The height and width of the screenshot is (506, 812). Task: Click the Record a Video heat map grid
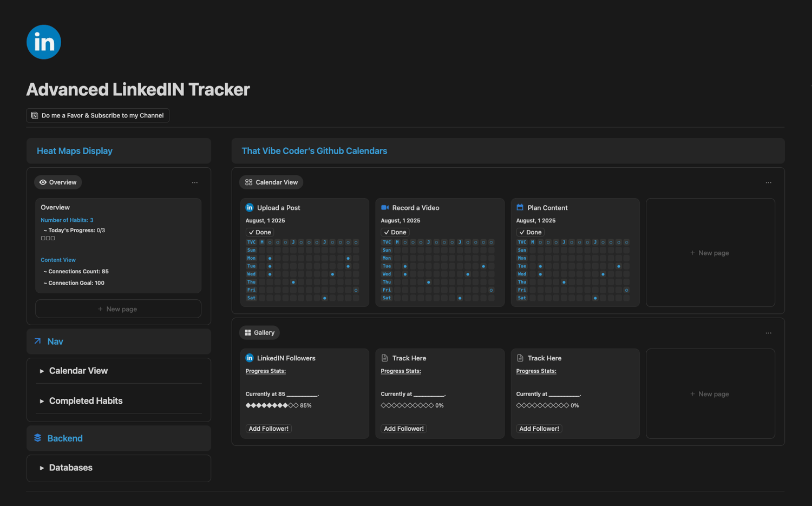click(x=438, y=270)
